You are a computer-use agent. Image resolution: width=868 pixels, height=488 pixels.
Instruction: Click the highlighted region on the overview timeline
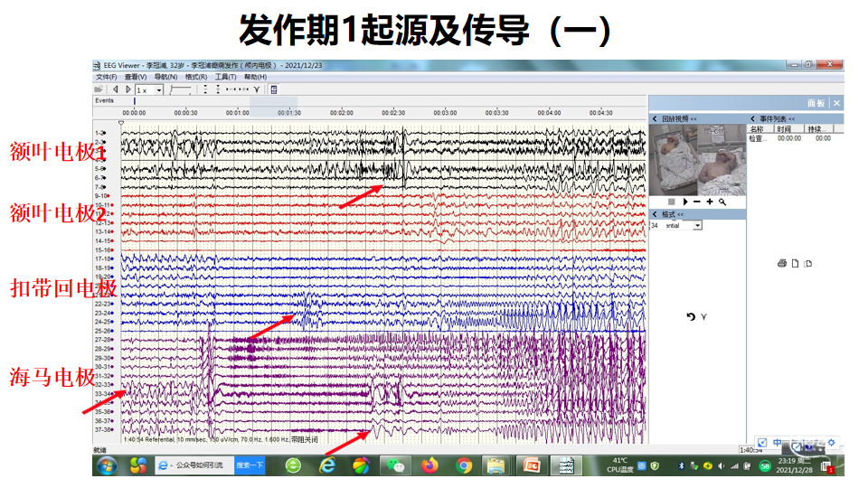[x=273, y=107]
